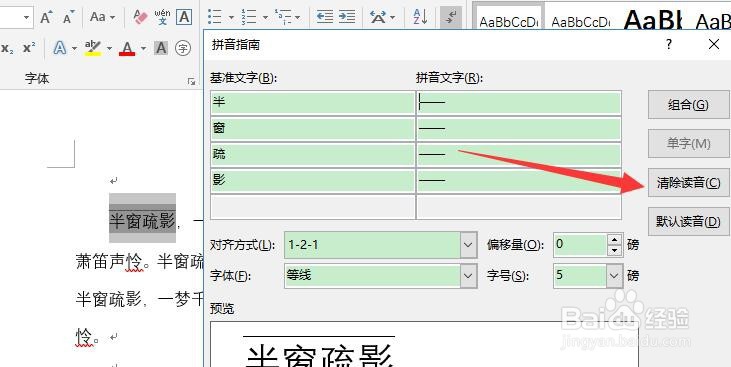The image size is (731, 367).
Task: Click the pinyin field for 窗
Action: [519, 129]
